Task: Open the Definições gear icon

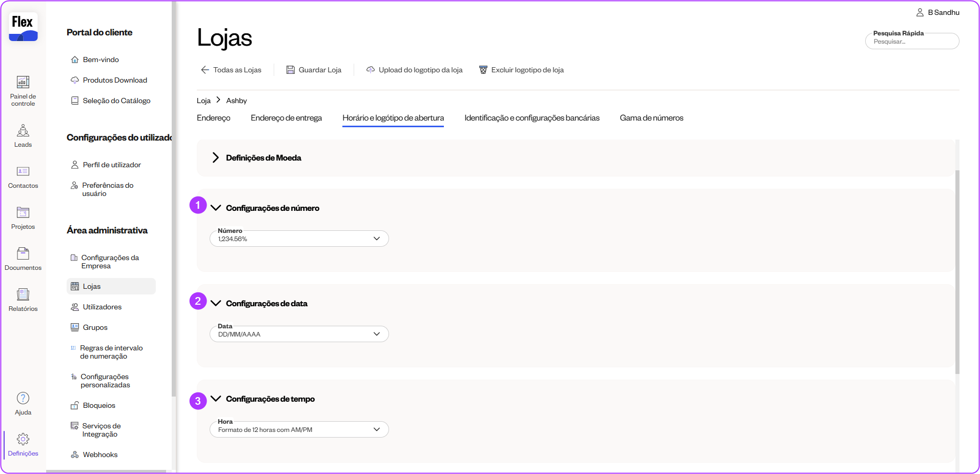Action: pyautogui.click(x=23, y=440)
